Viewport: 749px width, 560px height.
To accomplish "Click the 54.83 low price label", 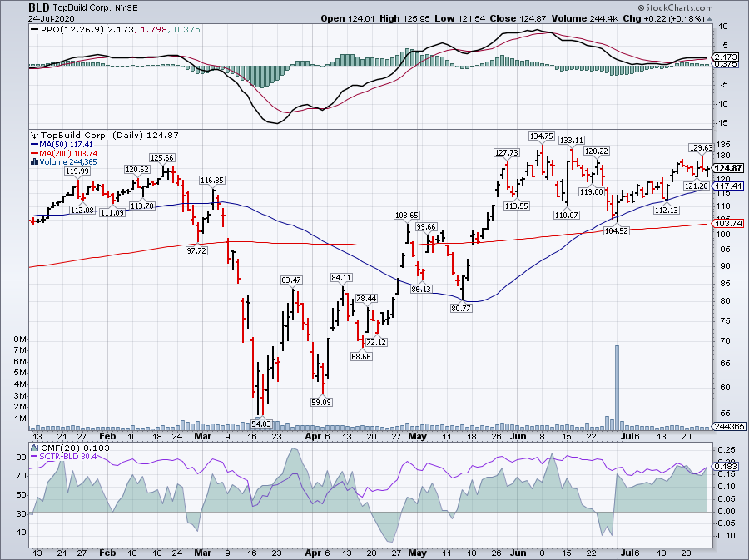I will coord(261,424).
